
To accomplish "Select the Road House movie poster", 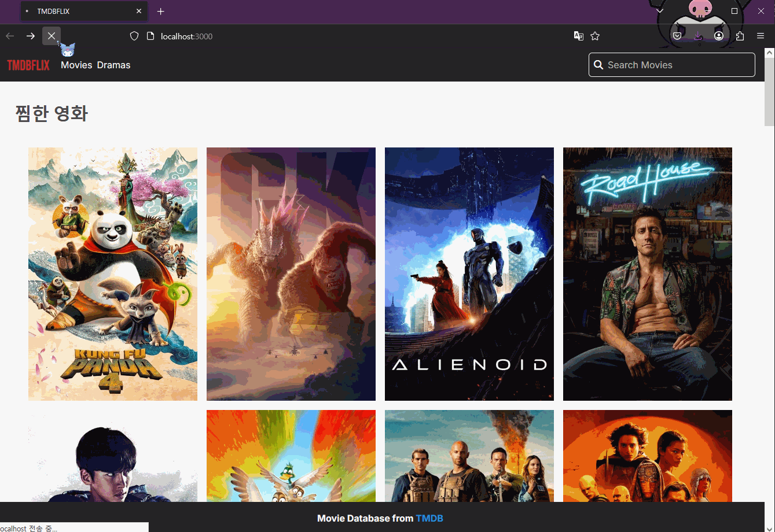I will tap(648, 274).
